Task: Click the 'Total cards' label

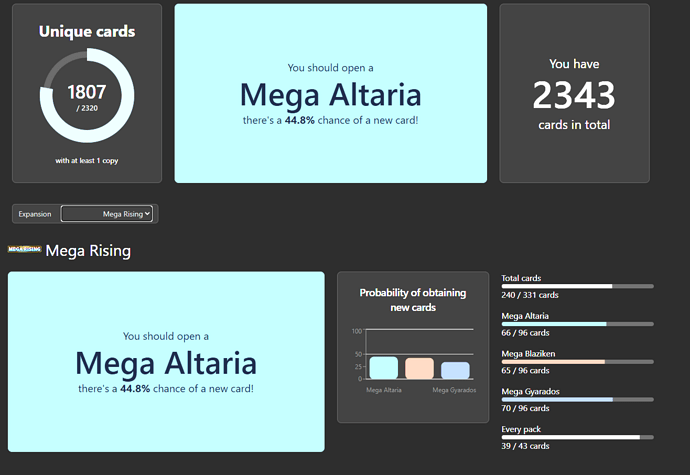Action: 521,278
